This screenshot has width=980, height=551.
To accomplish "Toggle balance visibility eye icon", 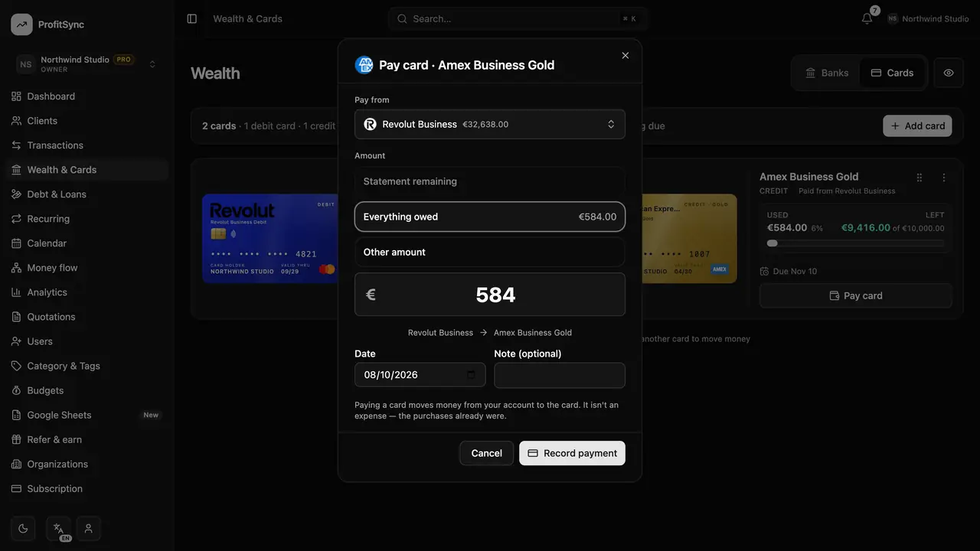I will coord(949,73).
